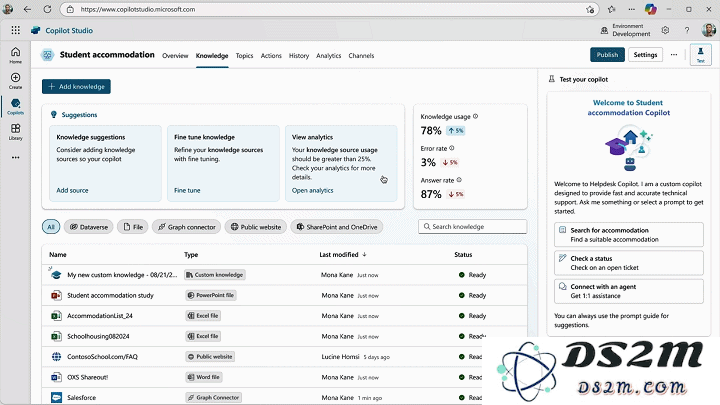The height and width of the screenshot is (405, 720).
Task: Filter knowledge by Public website
Action: [256, 227]
